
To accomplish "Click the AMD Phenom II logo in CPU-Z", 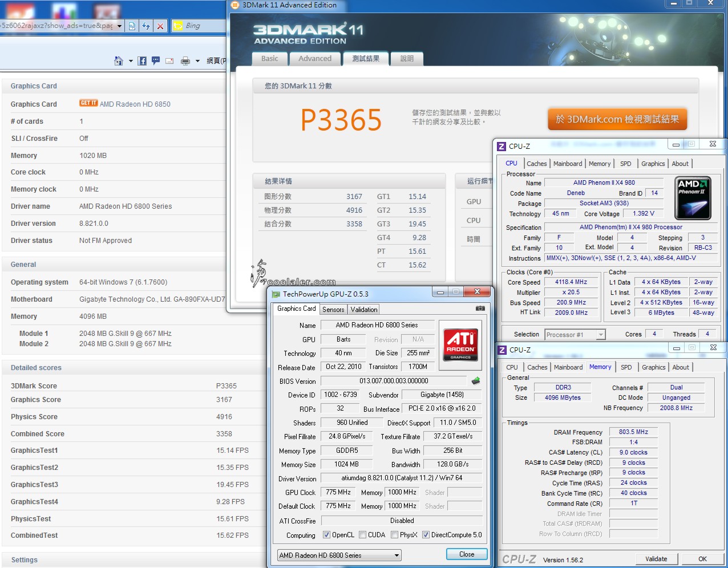I will [x=693, y=198].
